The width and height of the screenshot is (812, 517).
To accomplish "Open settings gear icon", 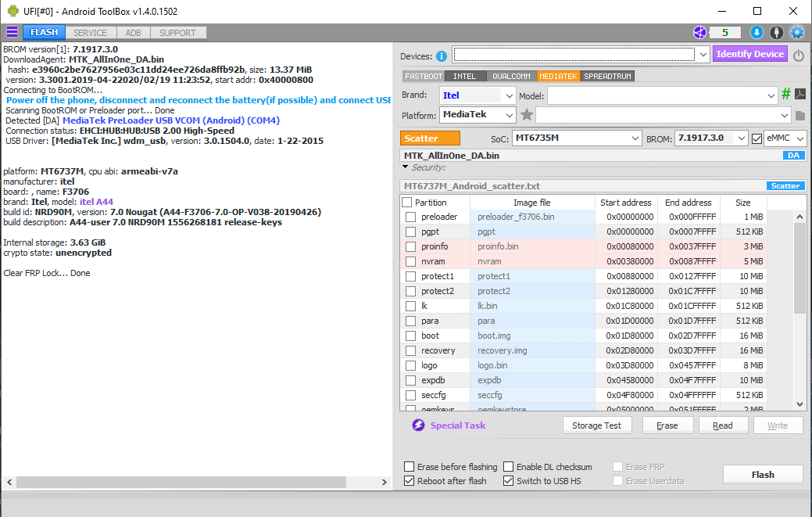I will tap(797, 33).
